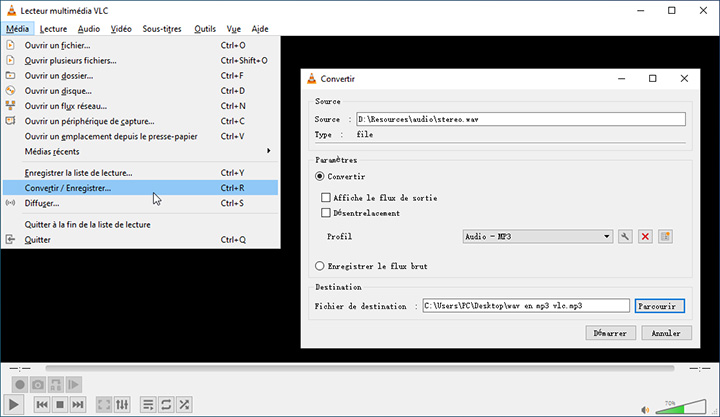Click the Record button icon

[19, 384]
